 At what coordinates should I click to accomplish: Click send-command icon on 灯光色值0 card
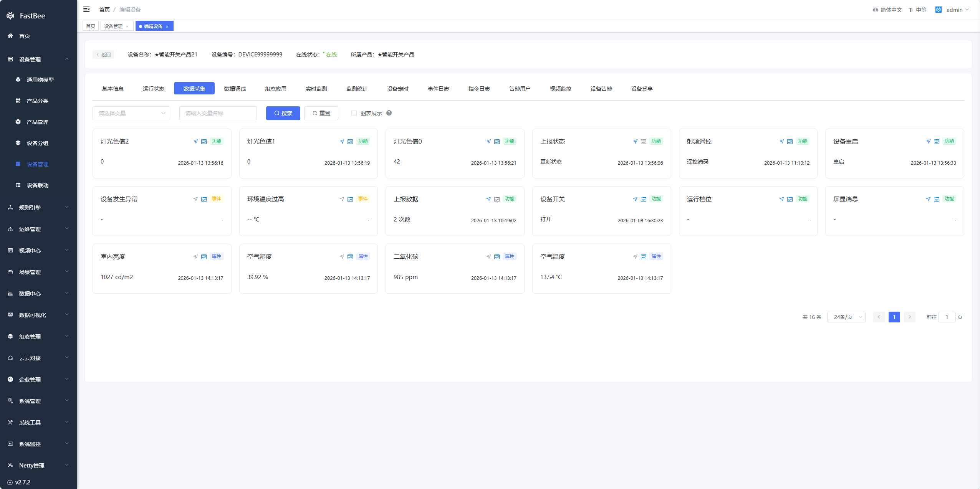tap(488, 142)
